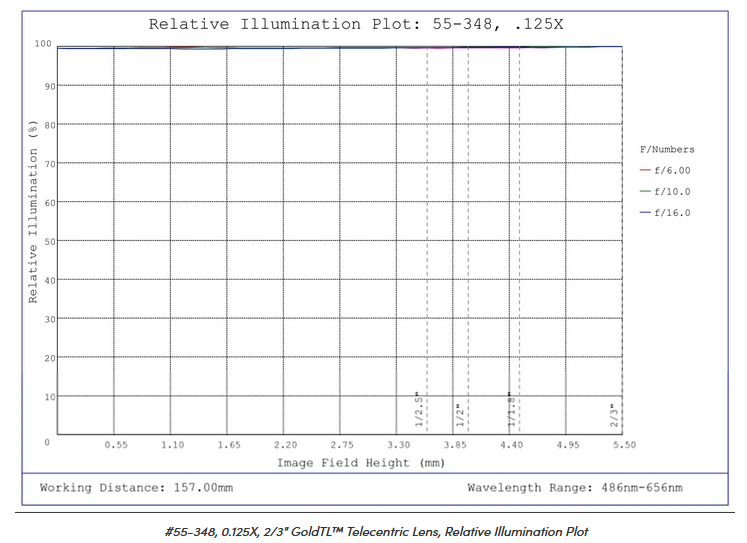Click the Relative Illumination (%) vertical axis label
747x543 pixels.
[x=33, y=212]
